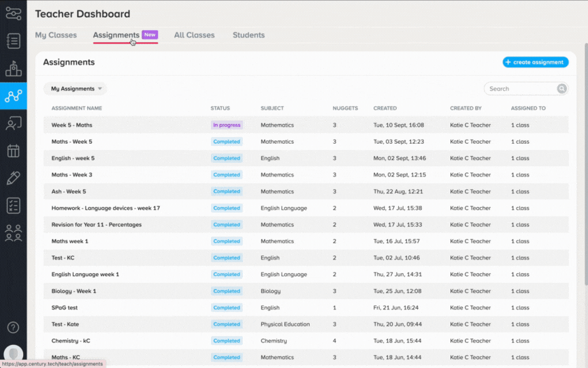Click the help question mark icon
This screenshot has width=588, height=368.
click(13, 327)
